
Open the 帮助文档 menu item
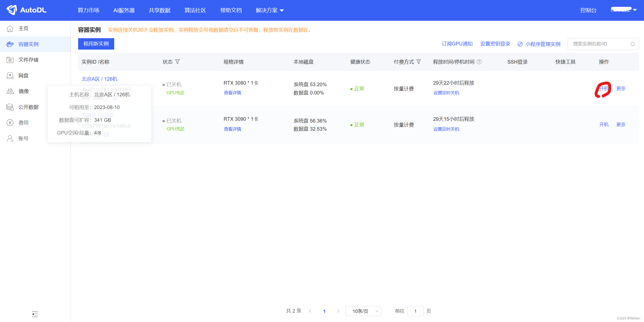click(x=231, y=10)
